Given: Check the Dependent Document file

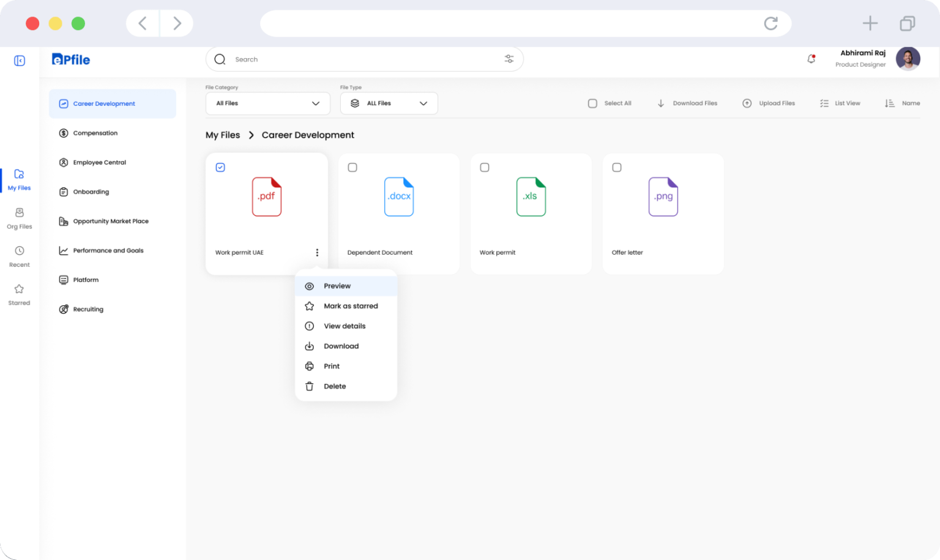Looking at the screenshot, I should [352, 166].
